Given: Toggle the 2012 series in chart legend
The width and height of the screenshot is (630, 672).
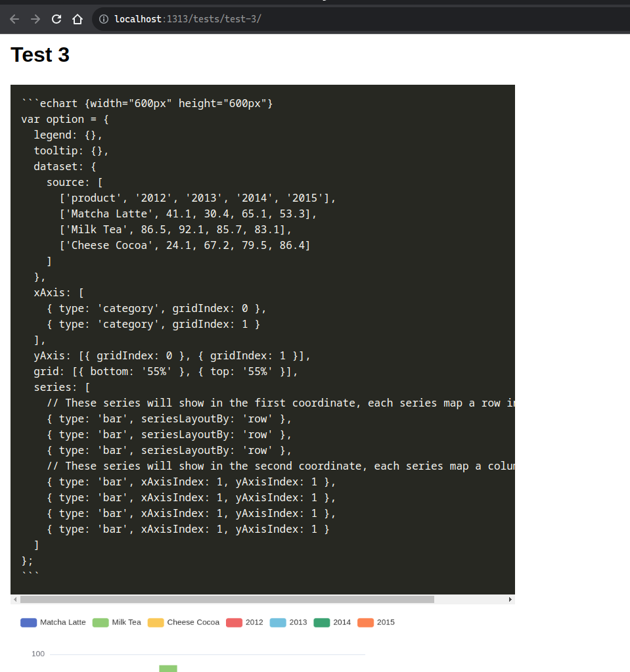Looking at the screenshot, I should point(245,622).
